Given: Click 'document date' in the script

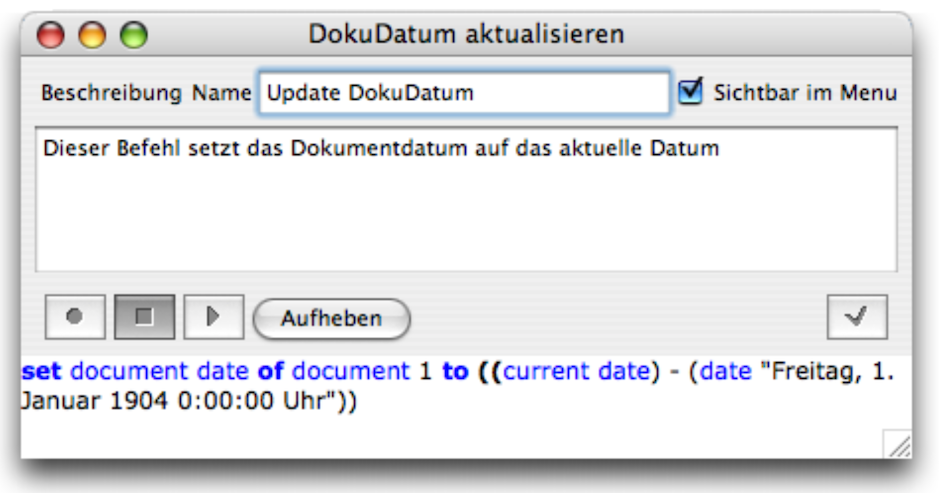Looking at the screenshot, I should (x=159, y=372).
